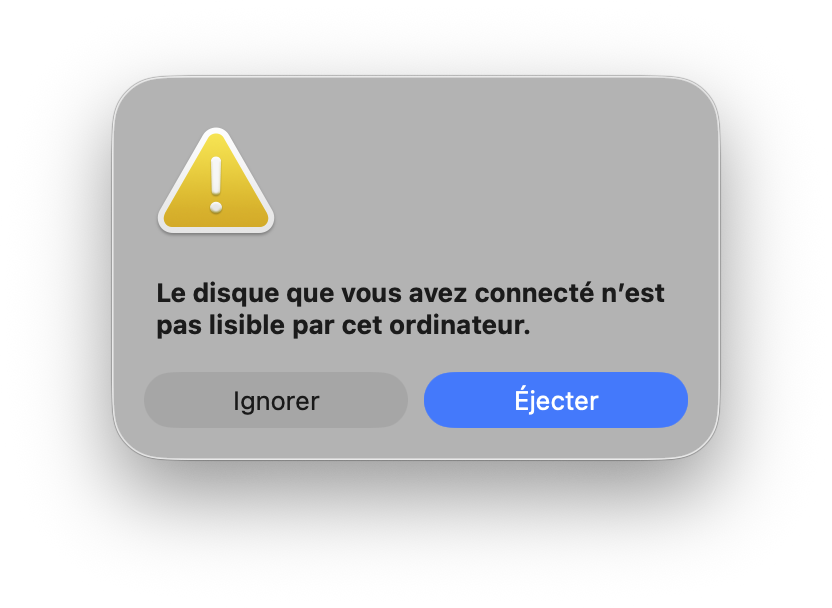Screen dimensions: 832x608
Task: Click the yellow warning triangle icon
Action: click(x=216, y=181)
